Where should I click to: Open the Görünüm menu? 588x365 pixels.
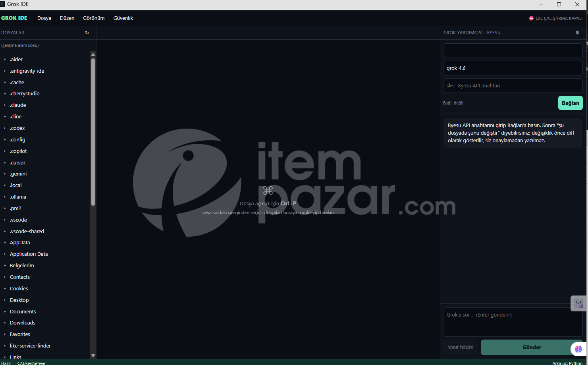94,18
